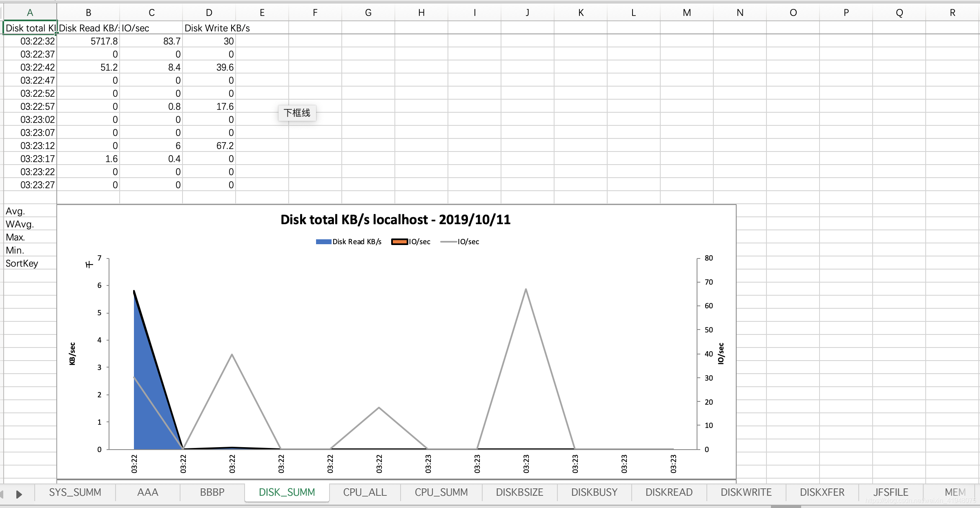Select the time cell 03:23:27
980x508 pixels.
tap(30, 185)
